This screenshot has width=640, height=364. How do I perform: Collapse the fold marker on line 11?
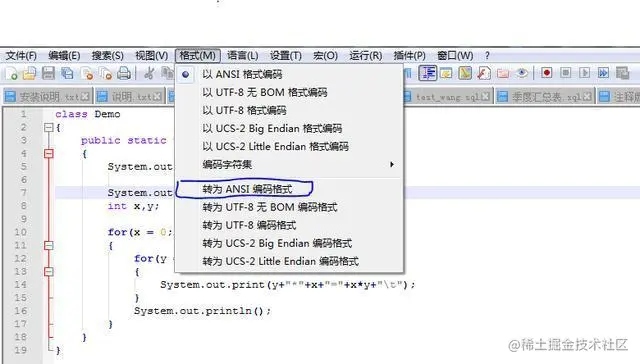point(49,245)
